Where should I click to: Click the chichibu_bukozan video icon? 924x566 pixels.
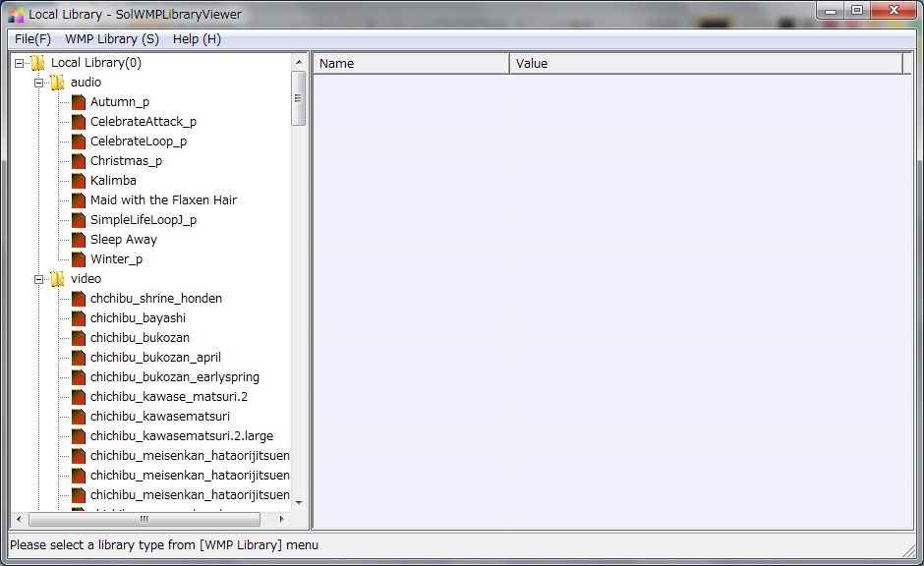(79, 338)
